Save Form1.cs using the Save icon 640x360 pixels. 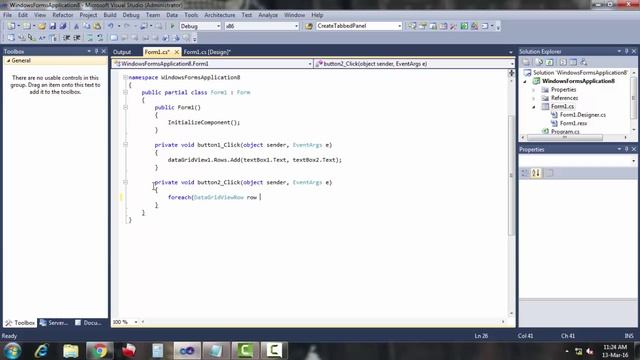(x=52, y=26)
